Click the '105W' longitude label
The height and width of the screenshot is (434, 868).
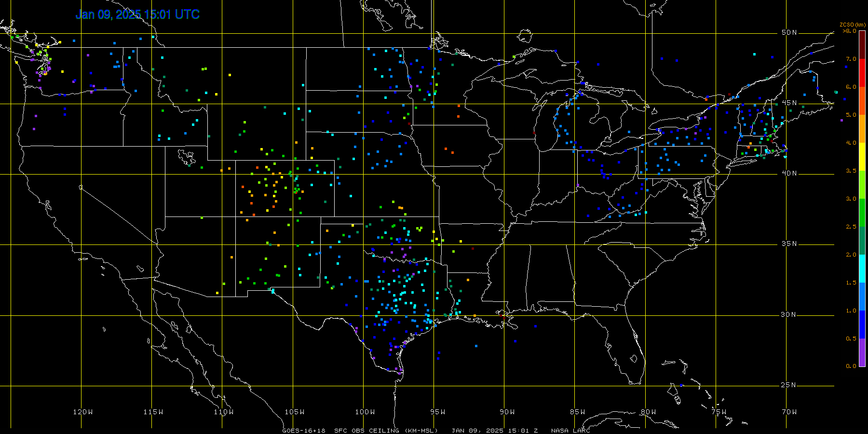(x=295, y=412)
